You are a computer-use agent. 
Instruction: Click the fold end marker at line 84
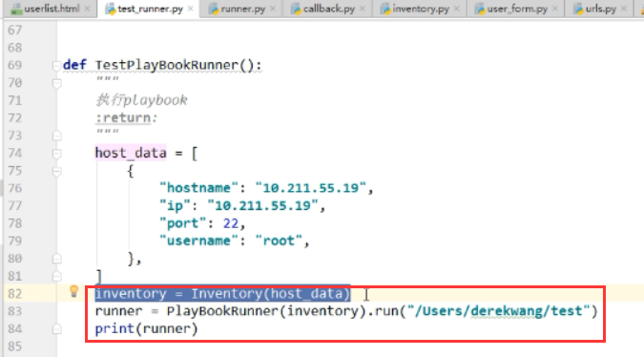[x=56, y=329]
